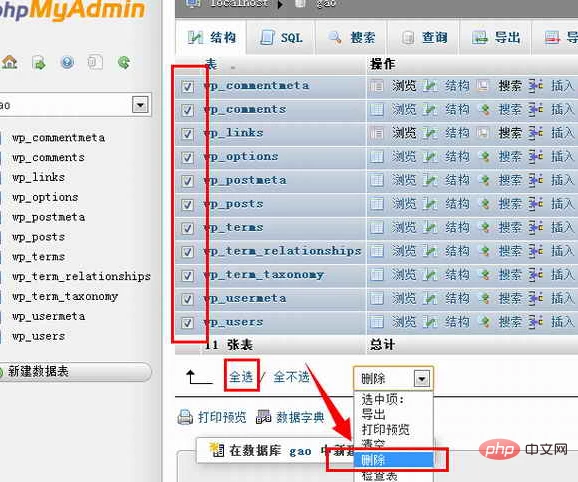Screen dimensions: 578x482
Task: Click the logout door icon in sidebar
Action: click(39, 63)
